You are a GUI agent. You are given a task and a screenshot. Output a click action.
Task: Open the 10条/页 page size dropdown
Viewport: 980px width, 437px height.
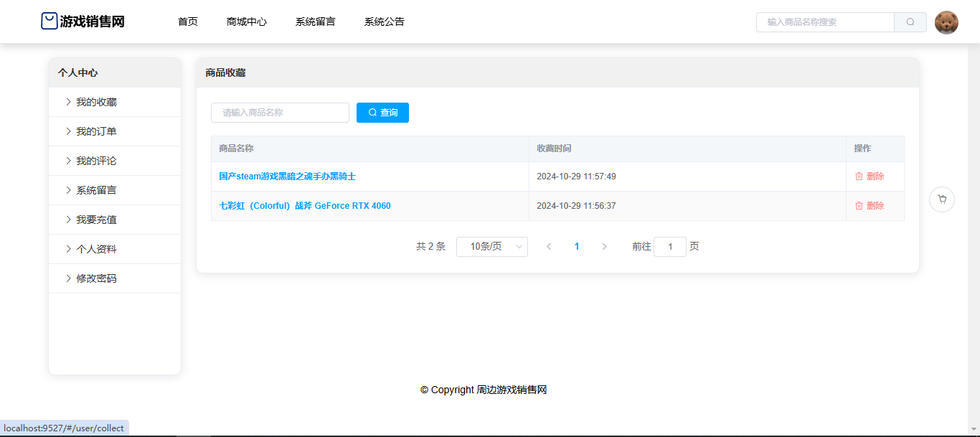491,247
